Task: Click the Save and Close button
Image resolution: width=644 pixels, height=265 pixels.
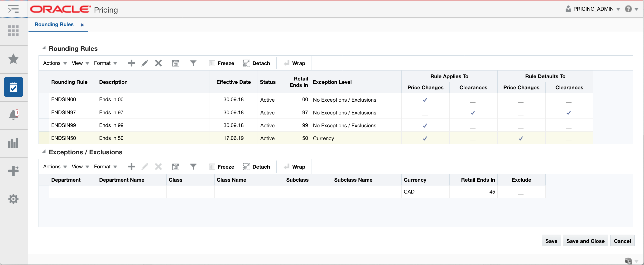Action: click(x=585, y=241)
